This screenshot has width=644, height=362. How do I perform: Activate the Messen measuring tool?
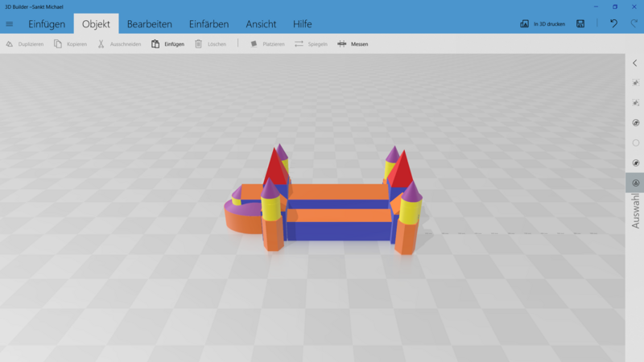click(342, 44)
